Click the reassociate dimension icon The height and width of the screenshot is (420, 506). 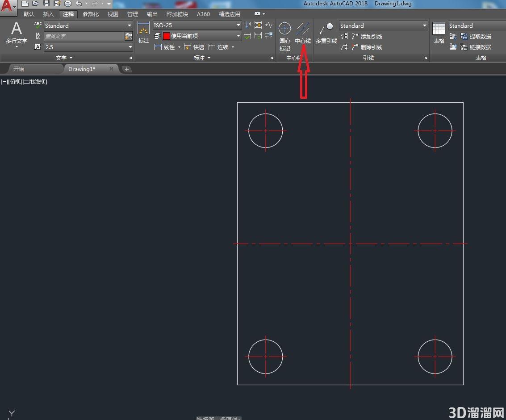(269, 36)
